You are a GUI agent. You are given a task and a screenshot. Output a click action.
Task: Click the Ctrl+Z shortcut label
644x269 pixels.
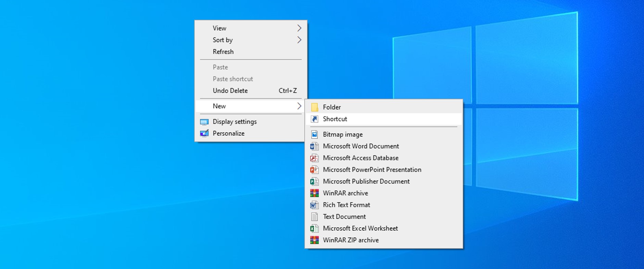coord(288,91)
